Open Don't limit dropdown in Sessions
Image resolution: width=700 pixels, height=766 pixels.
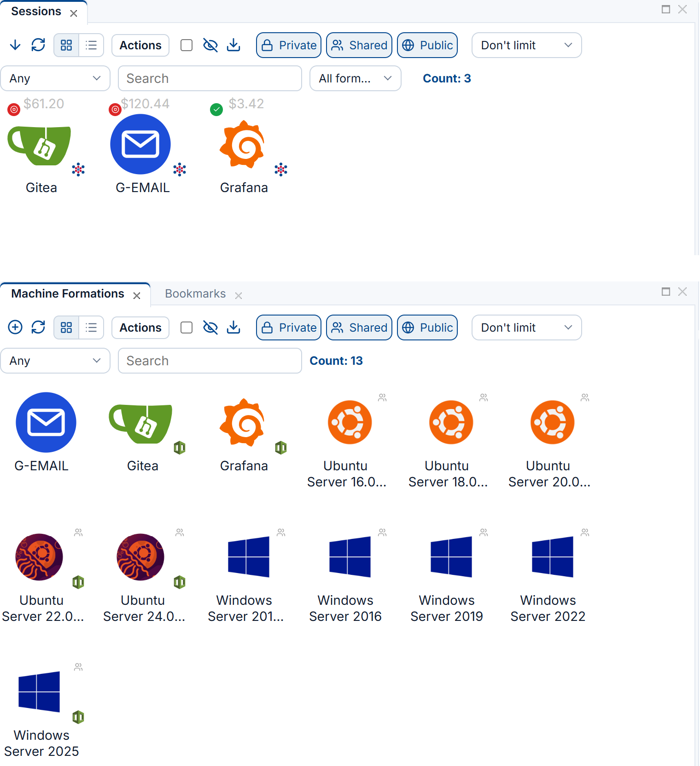(526, 45)
